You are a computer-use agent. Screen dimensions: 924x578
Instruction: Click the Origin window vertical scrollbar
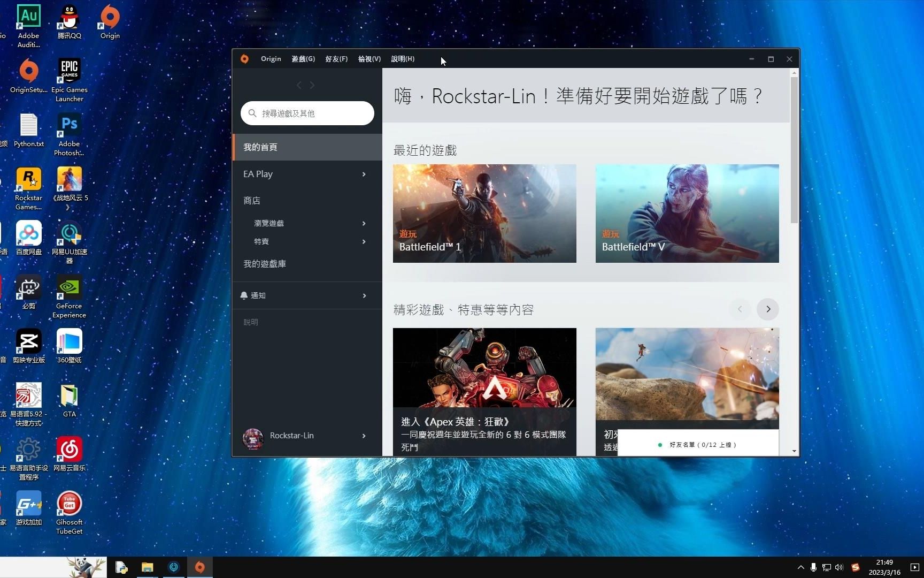[x=794, y=149]
